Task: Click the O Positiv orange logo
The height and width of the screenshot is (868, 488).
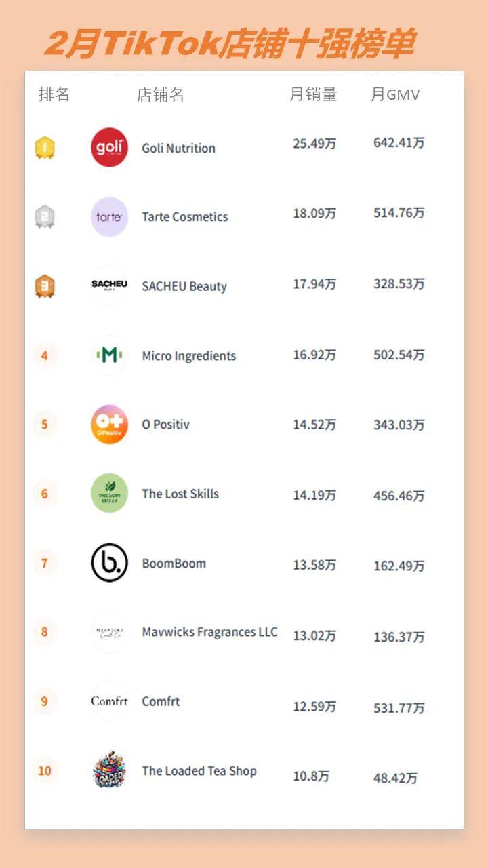Action: (109, 425)
